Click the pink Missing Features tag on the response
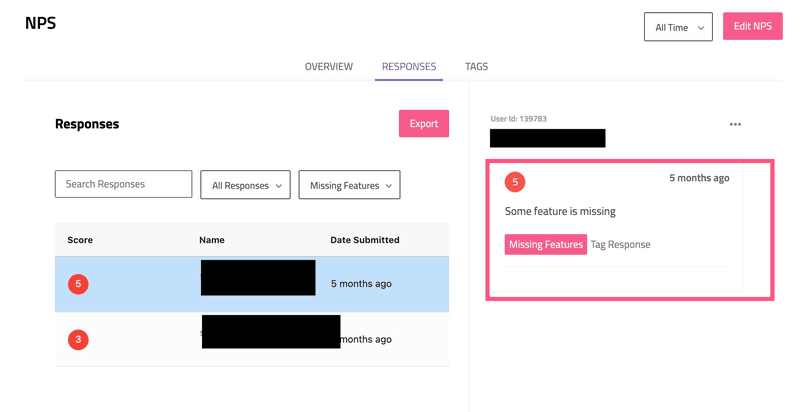 (545, 244)
